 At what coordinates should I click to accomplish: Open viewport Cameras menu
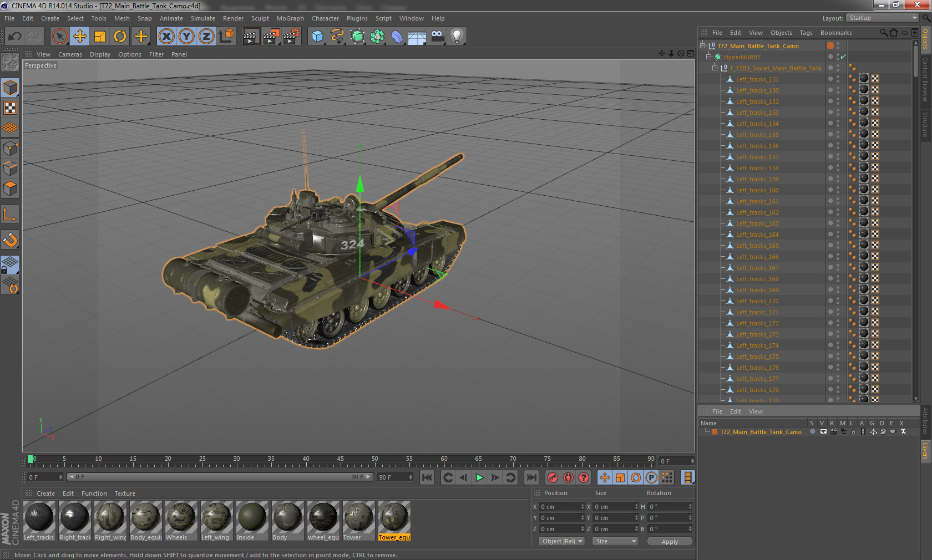click(70, 54)
